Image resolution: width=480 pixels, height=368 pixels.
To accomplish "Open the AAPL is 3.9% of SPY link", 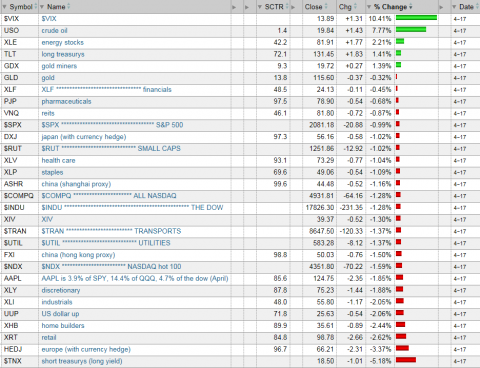I will click(135, 278).
